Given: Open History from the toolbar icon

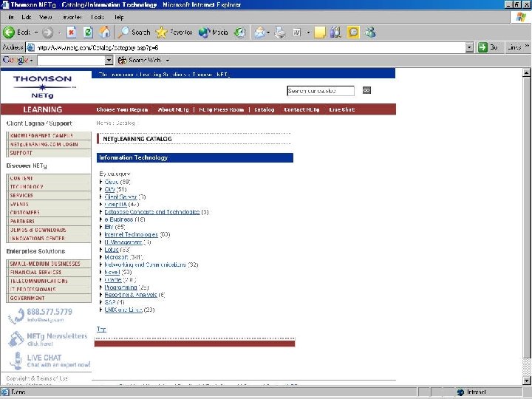Looking at the screenshot, I should (x=240, y=33).
